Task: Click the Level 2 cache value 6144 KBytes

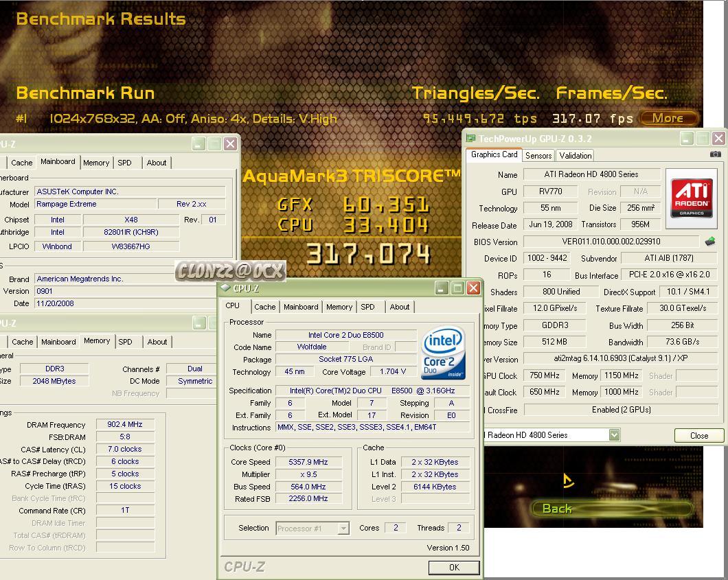Action: (x=435, y=486)
